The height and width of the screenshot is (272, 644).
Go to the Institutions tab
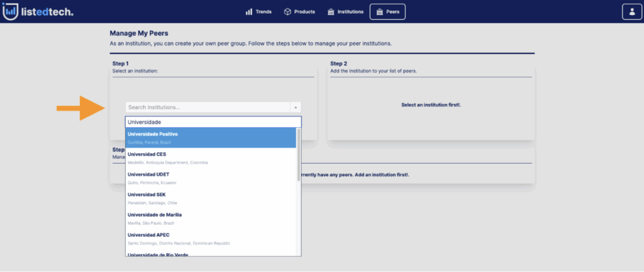[x=345, y=11]
